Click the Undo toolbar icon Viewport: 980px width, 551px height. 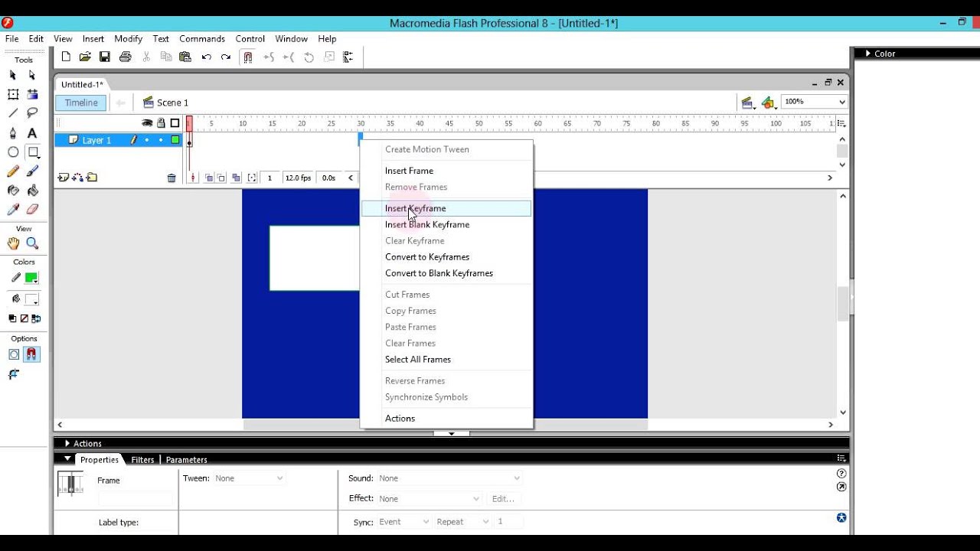[x=207, y=57]
